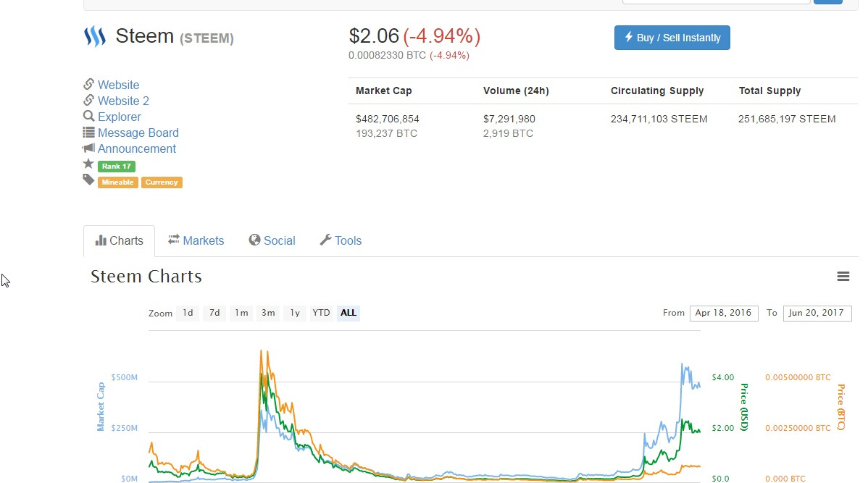Open the Explorer link
The image size is (868, 483).
tap(120, 117)
